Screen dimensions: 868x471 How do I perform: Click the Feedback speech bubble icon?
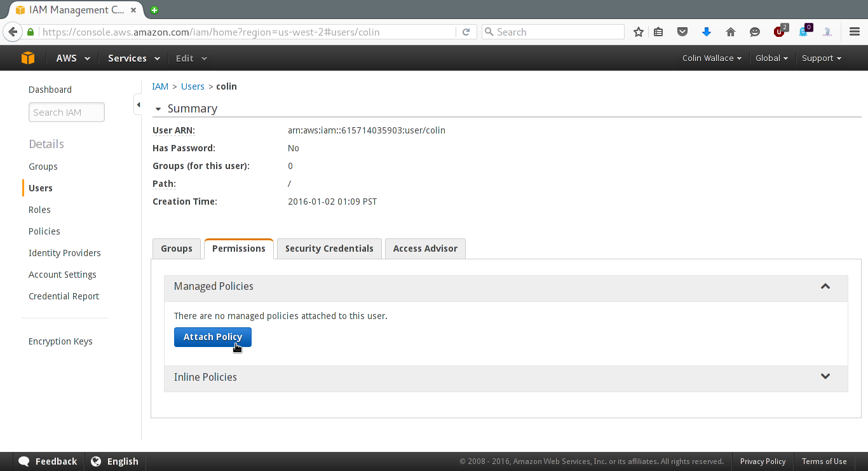click(24, 461)
